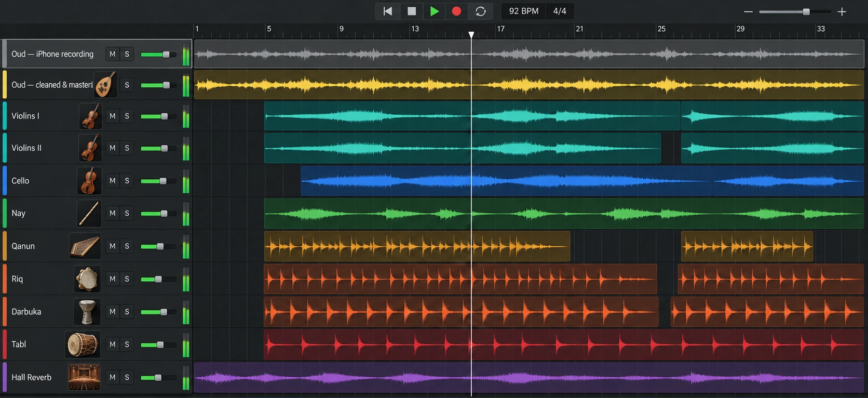Image resolution: width=868 pixels, height=398 pixels.
Task: Click the 92 BPM tempo display
Action: (523, 11)
